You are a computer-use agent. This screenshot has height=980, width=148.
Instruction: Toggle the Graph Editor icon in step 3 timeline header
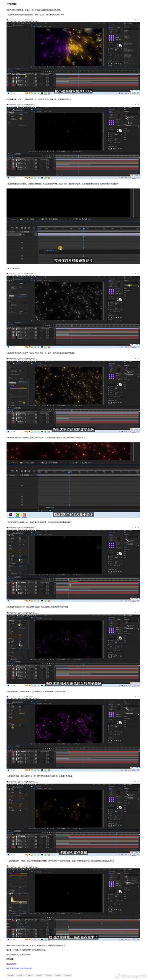[34, 228]
